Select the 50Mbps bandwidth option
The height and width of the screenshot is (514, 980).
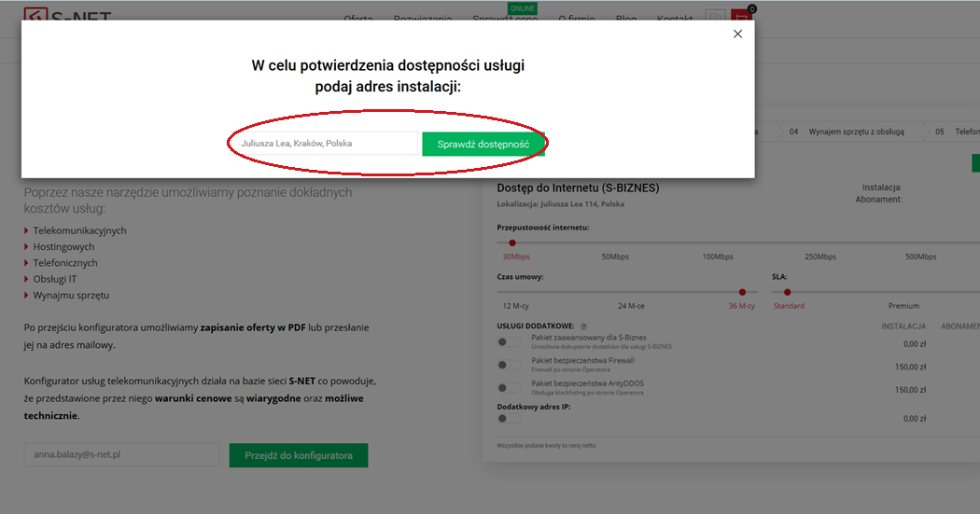point(615,257)
